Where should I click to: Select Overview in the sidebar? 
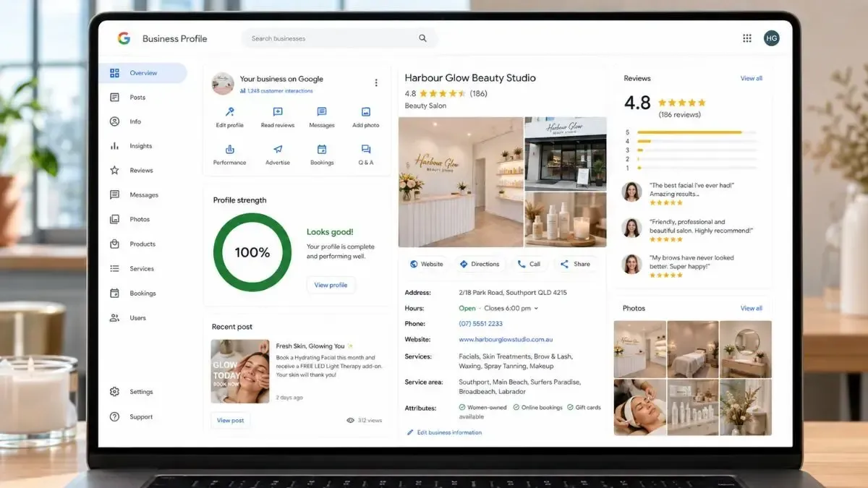(142, 73)
